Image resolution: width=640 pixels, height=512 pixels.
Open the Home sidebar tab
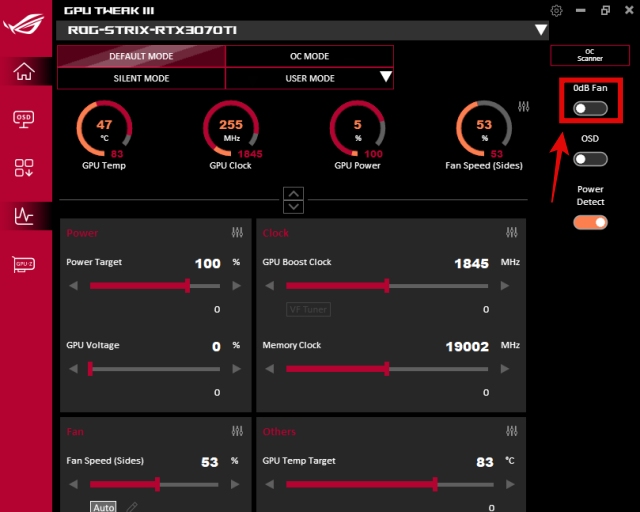24,72
